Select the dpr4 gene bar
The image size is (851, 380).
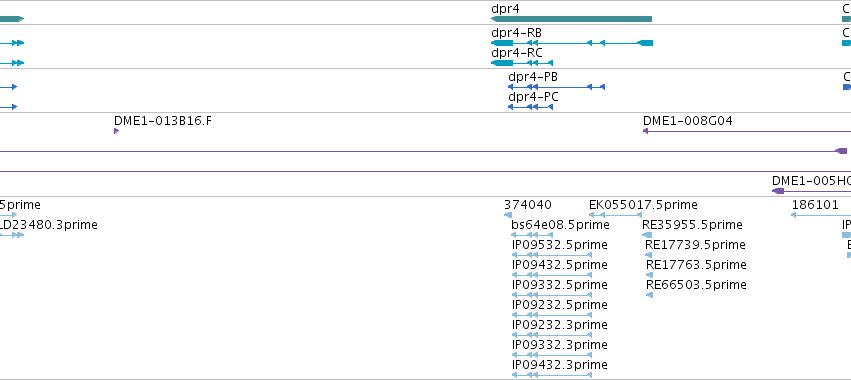(571, 19)
